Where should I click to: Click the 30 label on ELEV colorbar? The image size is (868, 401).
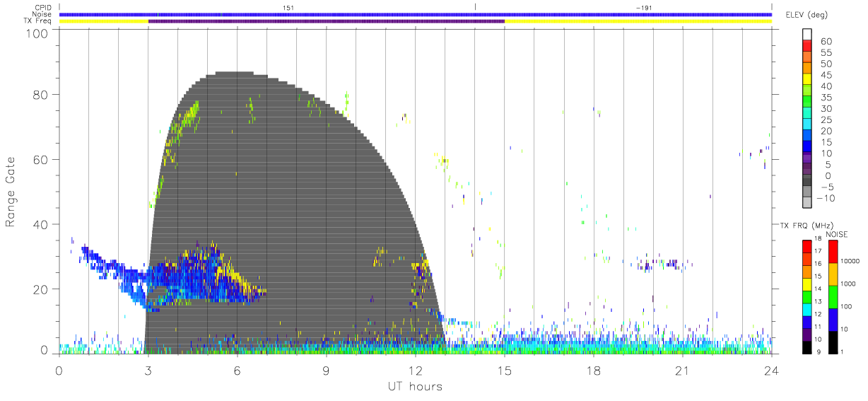point(826,108)
